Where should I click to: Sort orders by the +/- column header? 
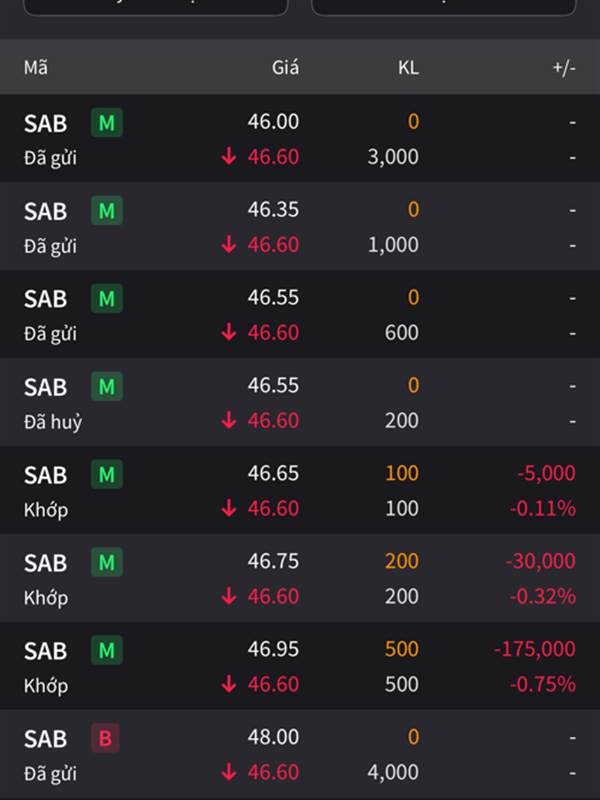tap(564, 67)
